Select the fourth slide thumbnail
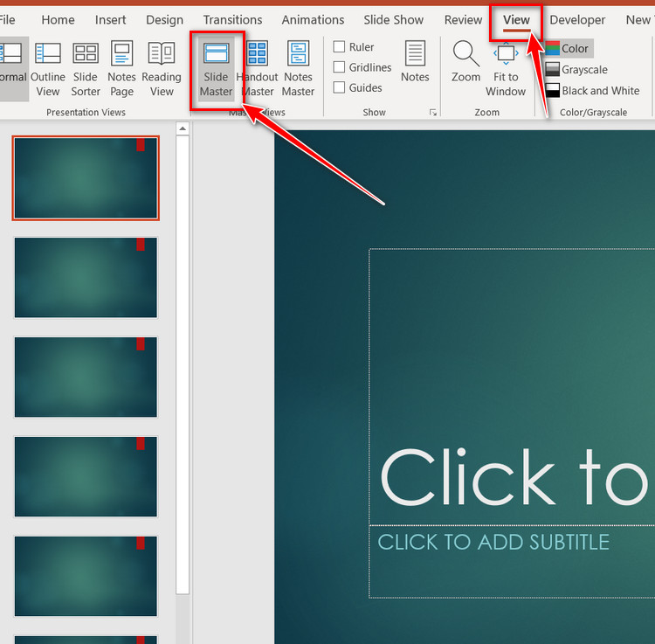This screenshot has width=655, height=644. [x=86, y=476]
